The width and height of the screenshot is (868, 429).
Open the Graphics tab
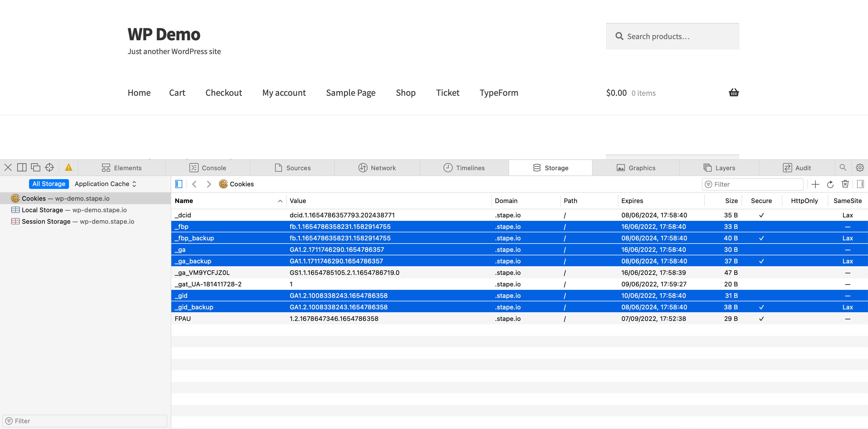pyautogui.click(x=636, y=168)
